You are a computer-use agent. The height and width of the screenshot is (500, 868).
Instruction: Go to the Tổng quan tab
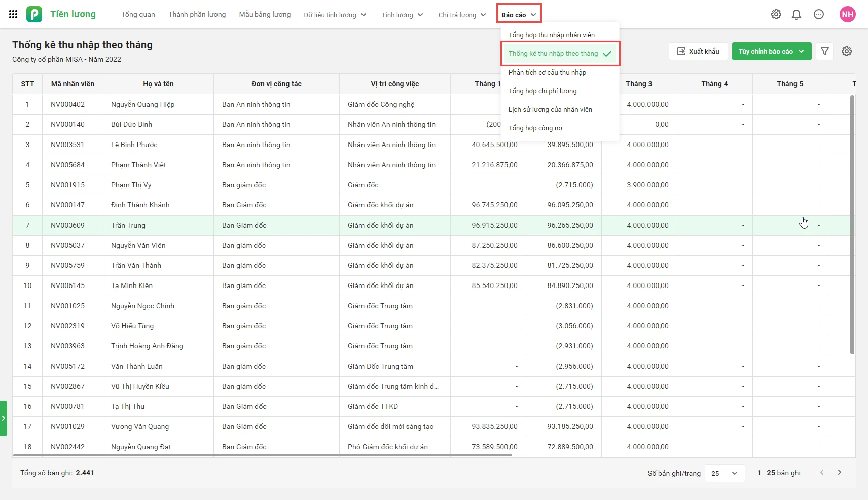point(138,14)
